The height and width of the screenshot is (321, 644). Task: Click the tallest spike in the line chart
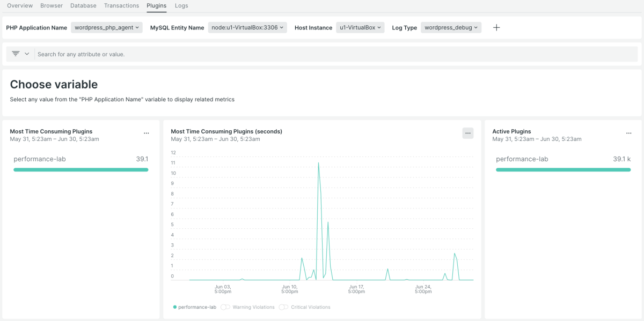pyautogui.click(x=318, y=163)
